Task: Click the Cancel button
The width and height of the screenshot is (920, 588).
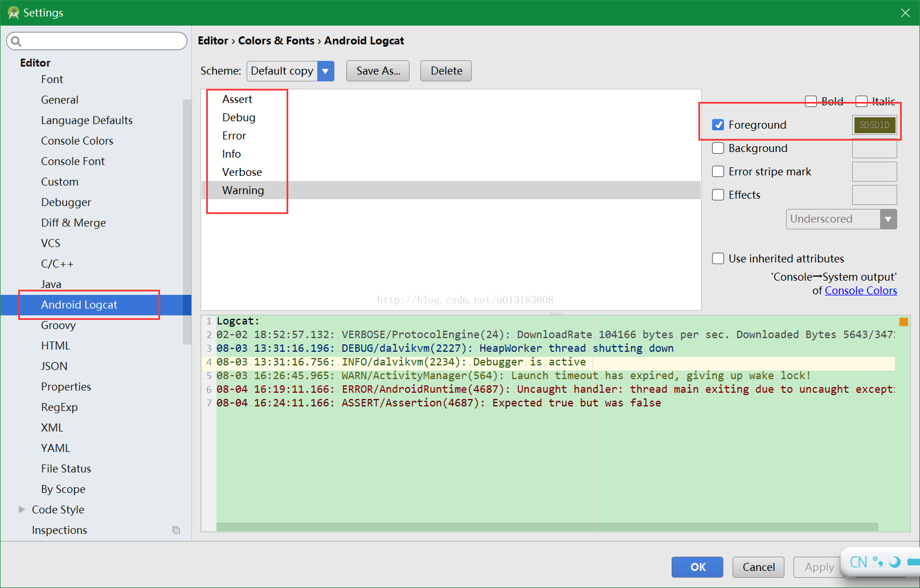Action: coord(758,567)
